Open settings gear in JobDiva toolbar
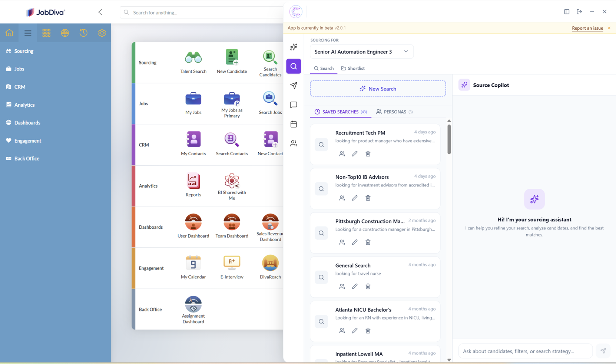This screenshot has height=364, width=616. coord(102,33)
